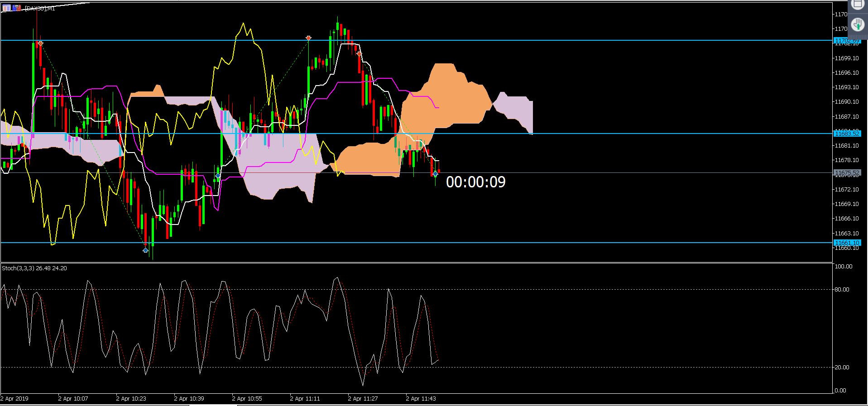Click the square window icon at top right

pos(858,4)
